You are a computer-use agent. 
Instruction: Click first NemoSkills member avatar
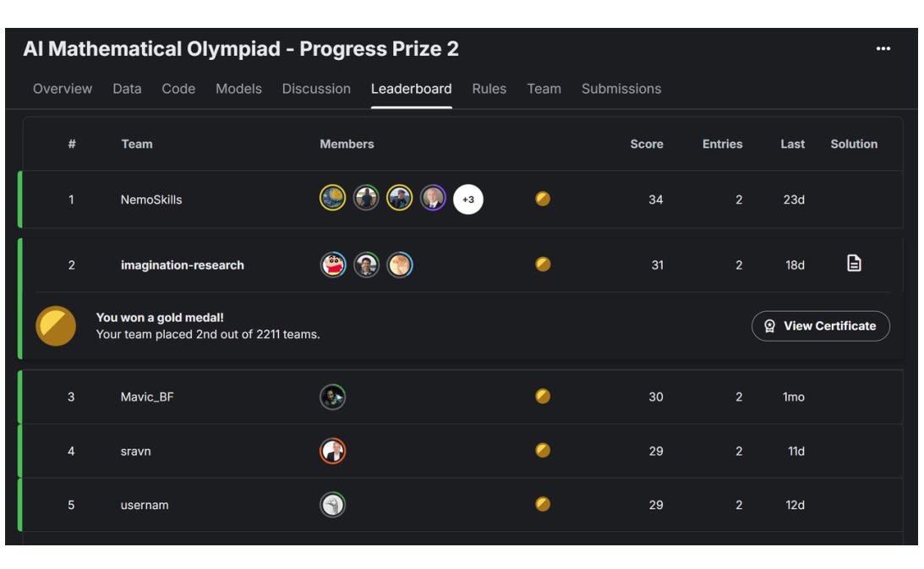(332, 198)
